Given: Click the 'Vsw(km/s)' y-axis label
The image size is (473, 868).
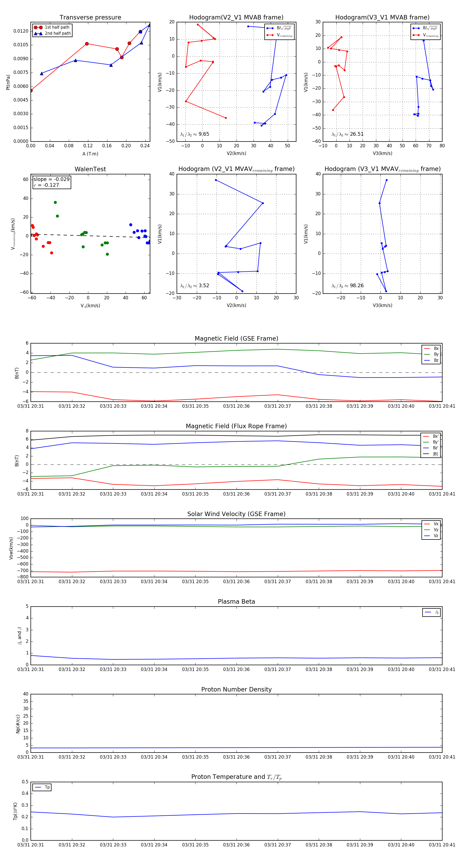Looking at the screenshot, I should pos(11,548).
